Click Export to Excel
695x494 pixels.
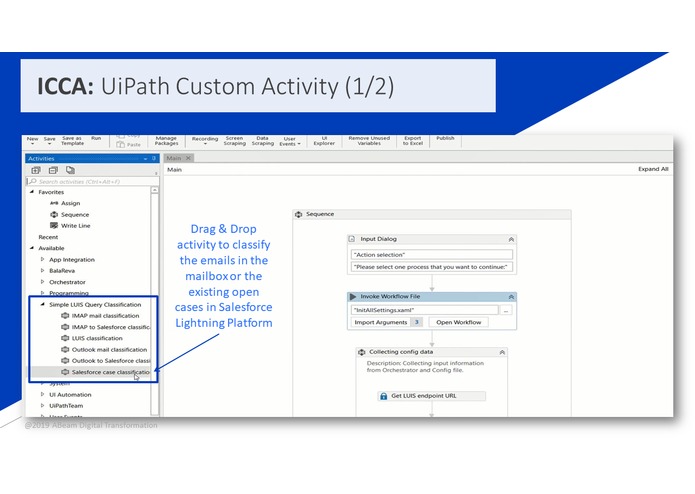[413, 140]
